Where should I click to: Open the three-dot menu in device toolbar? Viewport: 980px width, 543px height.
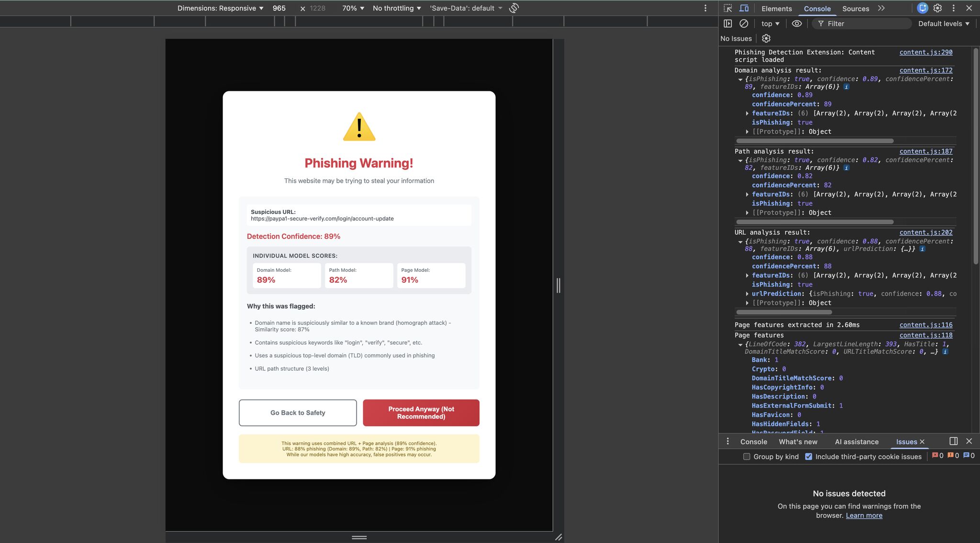tap(705, 8)
